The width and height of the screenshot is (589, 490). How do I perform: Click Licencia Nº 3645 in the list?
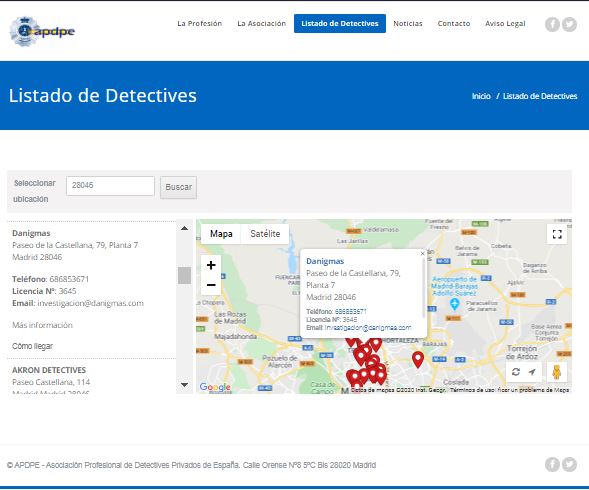(x=44, y=291)
